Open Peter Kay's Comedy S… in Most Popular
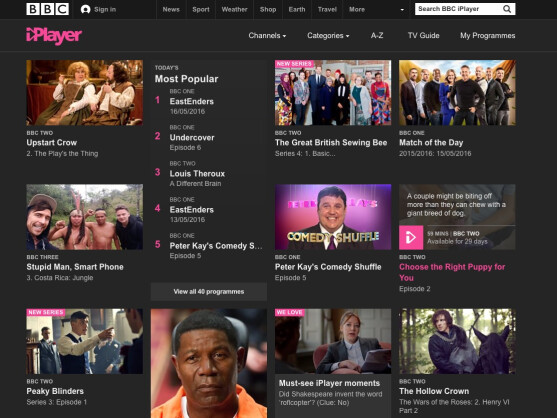The height and width of the screenshot is (418, 557). coord(216,246)
